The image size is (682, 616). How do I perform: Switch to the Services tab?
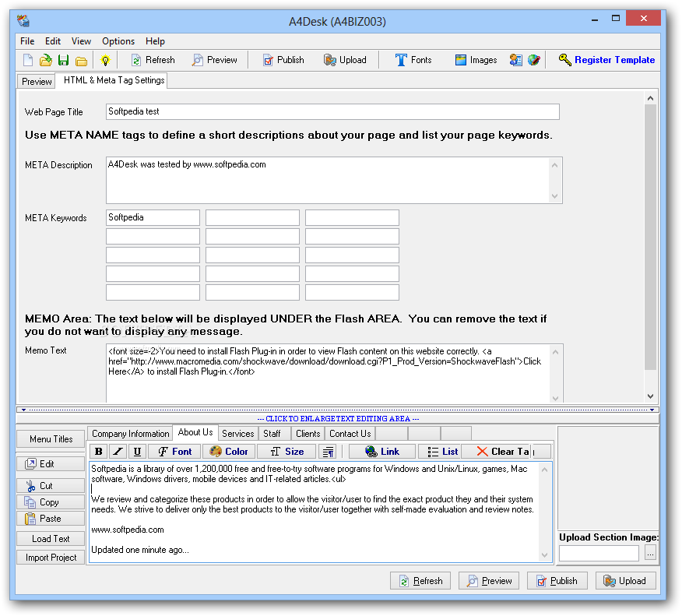point(238,434)
